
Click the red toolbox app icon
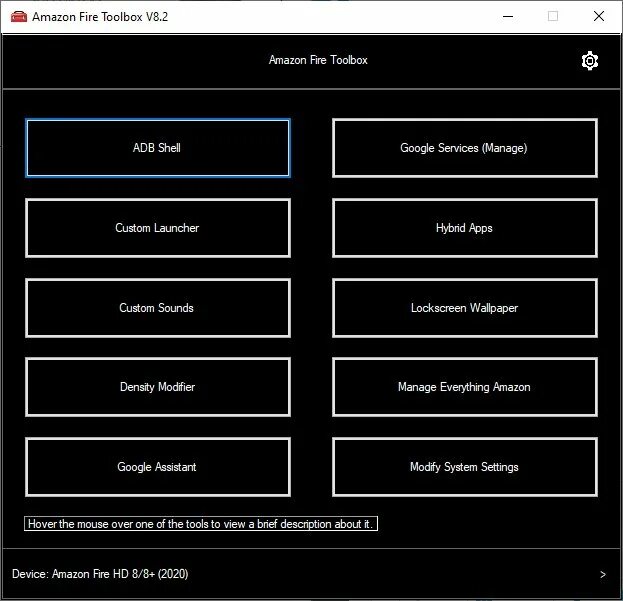pos(19,17)
